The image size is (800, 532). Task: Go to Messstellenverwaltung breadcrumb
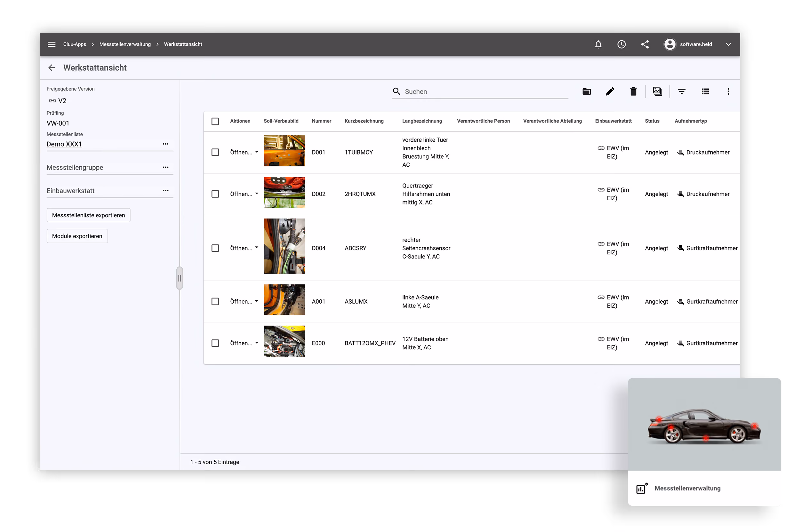pos(125,44)
